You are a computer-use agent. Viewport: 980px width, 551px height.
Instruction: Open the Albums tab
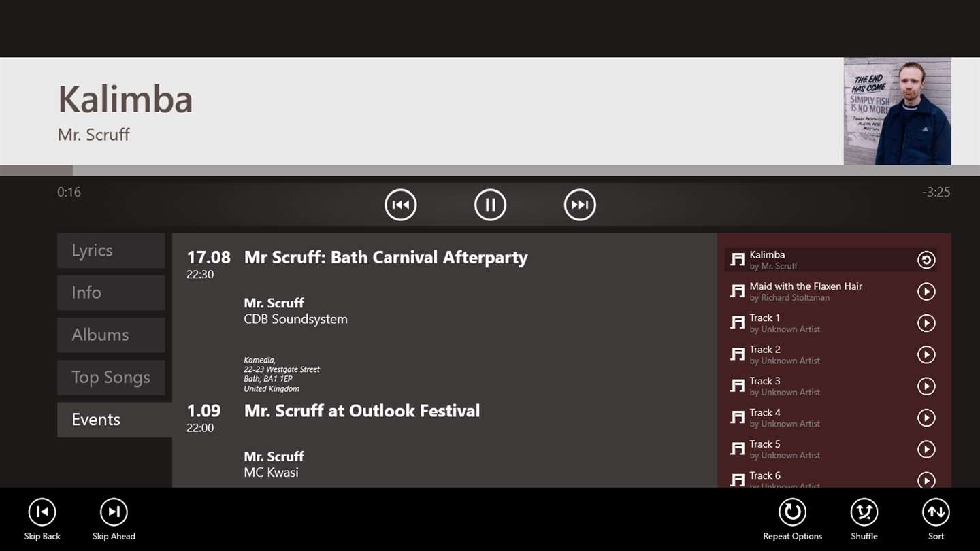pos(111,335)
